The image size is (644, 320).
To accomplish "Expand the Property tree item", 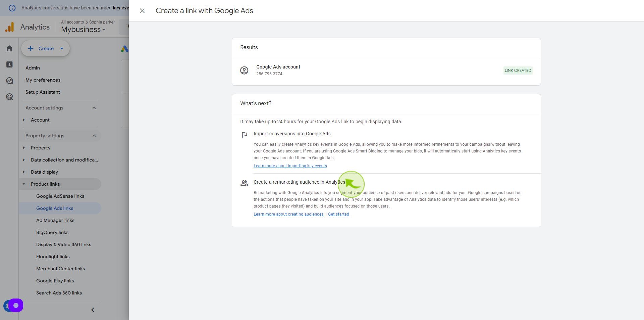I will [24, 148].
